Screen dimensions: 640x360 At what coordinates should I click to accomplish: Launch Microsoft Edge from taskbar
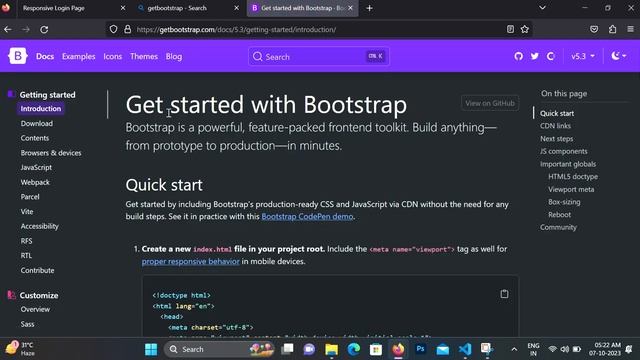(x=353, y=349)
